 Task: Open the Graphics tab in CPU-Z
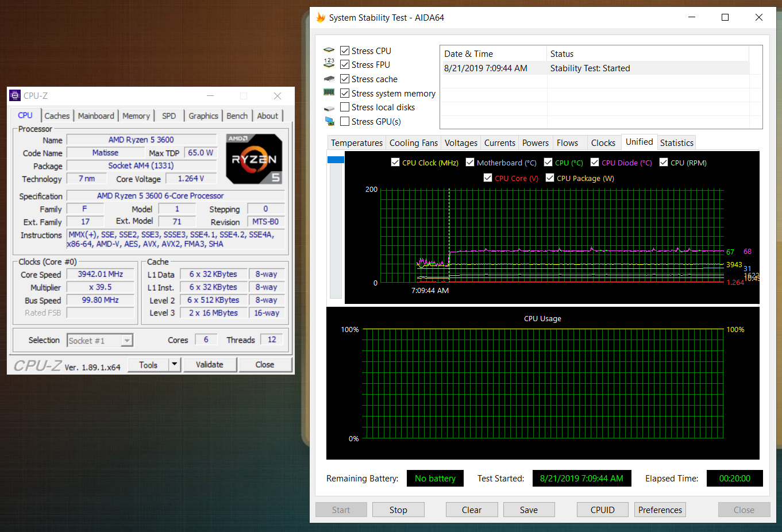[x=203, y=115]
